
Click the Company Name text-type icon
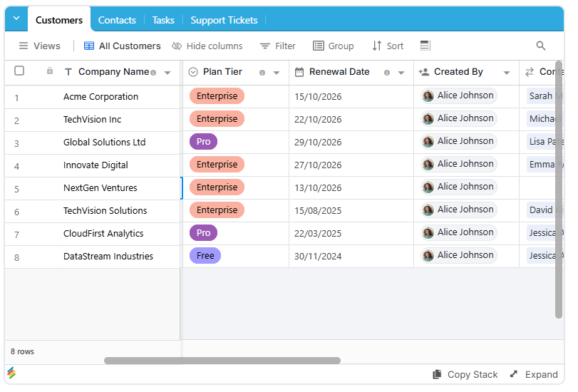click(x=68, y=72)
